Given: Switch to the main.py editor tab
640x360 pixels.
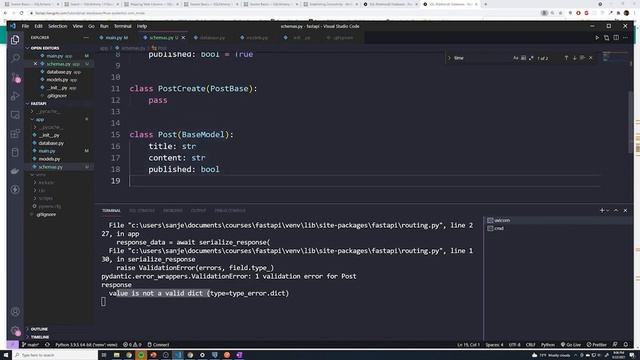Looking at the screenshot, I should (x=114, y=38).
